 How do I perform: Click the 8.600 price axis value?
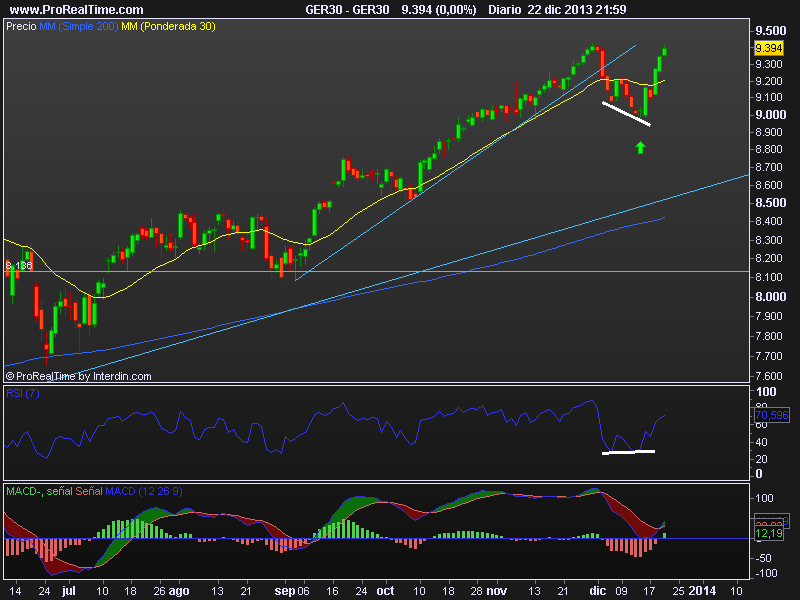769,185
